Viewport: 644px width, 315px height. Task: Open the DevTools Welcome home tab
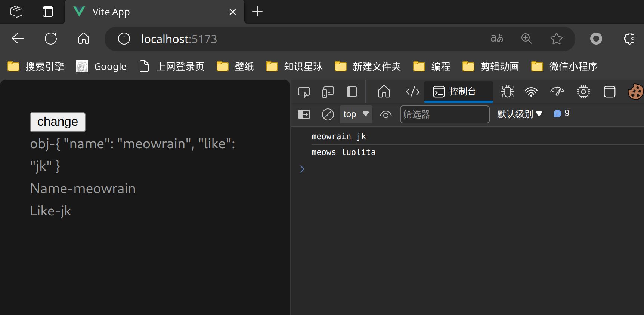(x=384, y=92)
